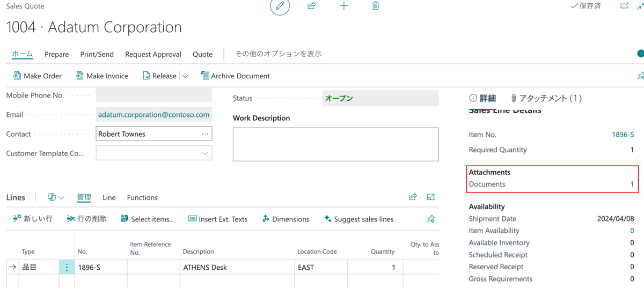Click the Contact field ellipsis button
This screenshot has width=644, height=288.
pos(205,134)
